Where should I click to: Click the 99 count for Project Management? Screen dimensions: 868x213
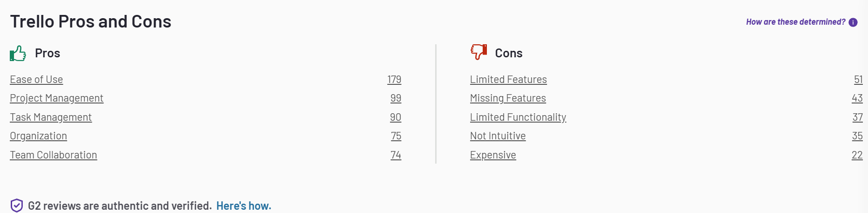pyautogui.click(x=396, y=98)
